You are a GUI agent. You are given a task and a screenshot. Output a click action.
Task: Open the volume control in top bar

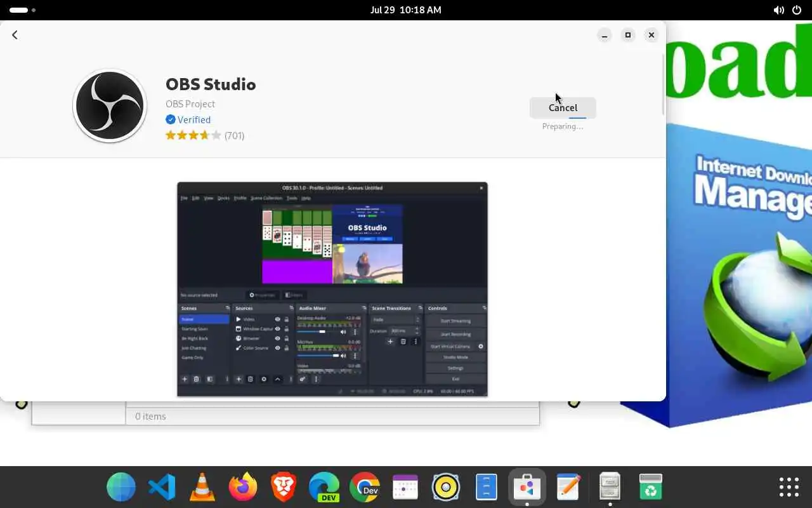click(x=779, y=10)
